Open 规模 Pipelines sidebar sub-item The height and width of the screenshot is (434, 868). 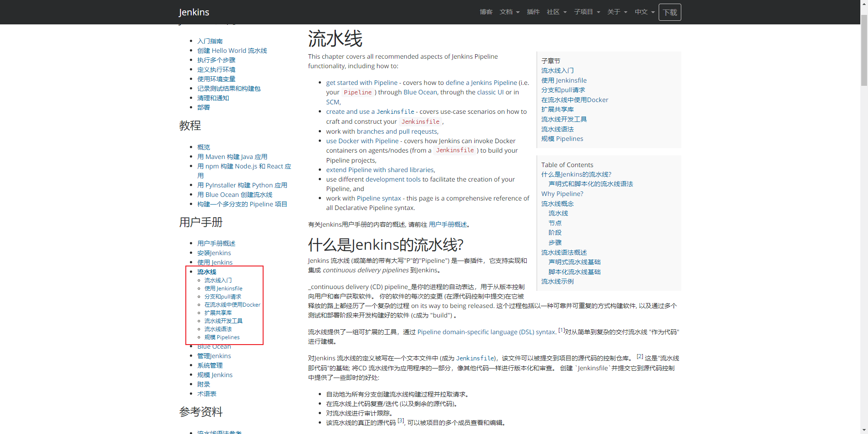coord(222,337)
